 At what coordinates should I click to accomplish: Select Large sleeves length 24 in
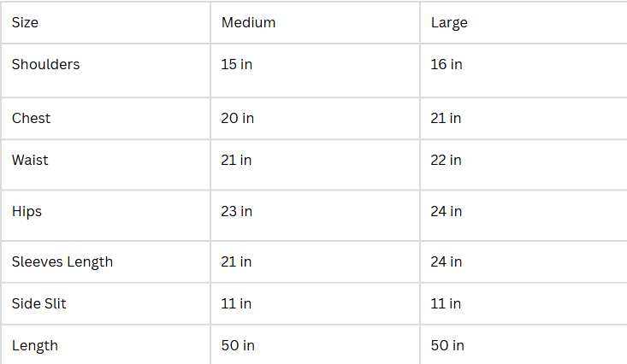(x=447, y=261)
